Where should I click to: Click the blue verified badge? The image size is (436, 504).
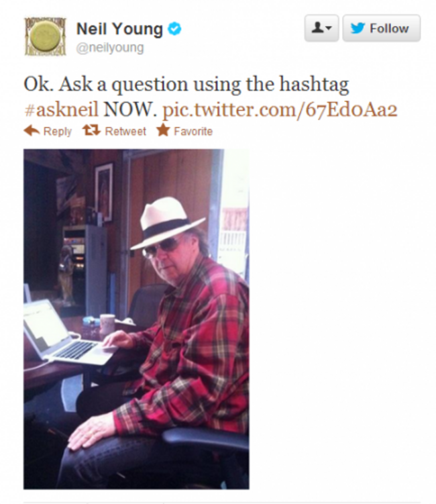click(174, 29)
